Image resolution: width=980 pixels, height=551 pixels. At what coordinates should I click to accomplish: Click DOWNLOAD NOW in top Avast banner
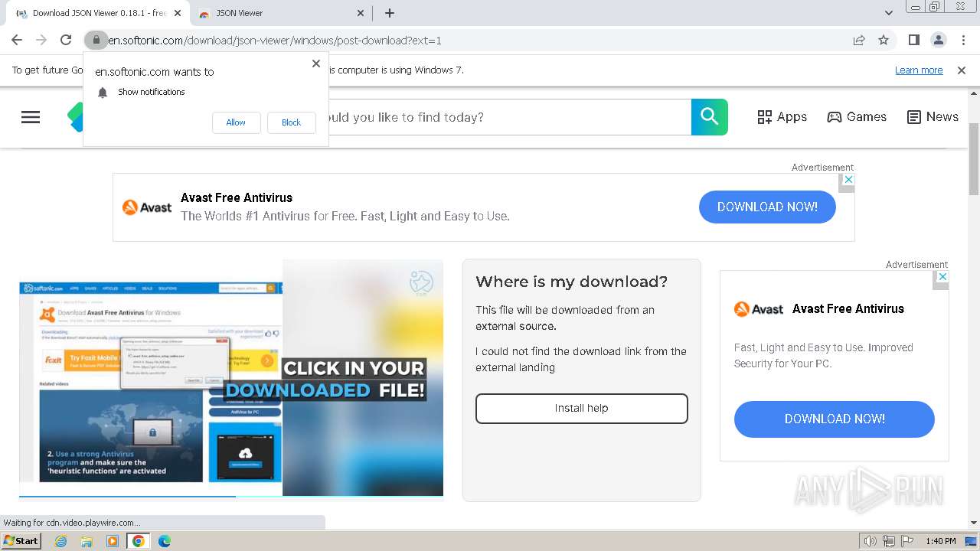click(x=767, y=207)
